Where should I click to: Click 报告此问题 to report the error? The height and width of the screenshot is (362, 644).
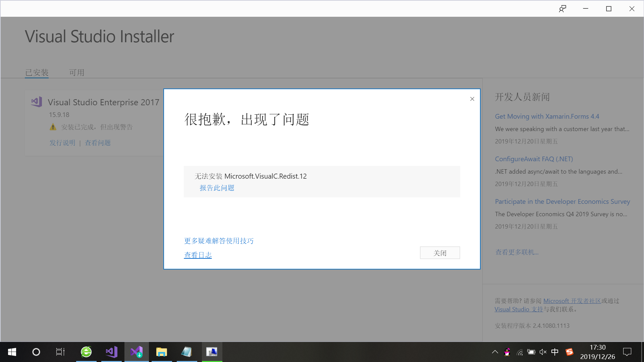pyautogui.click(x=217, y=188)
